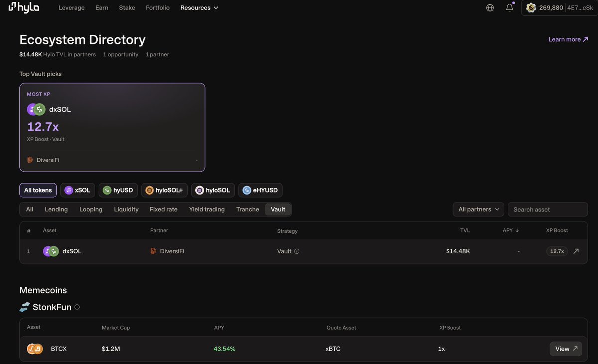Open the dxSOL row external link arrow

tap(576, 251)
